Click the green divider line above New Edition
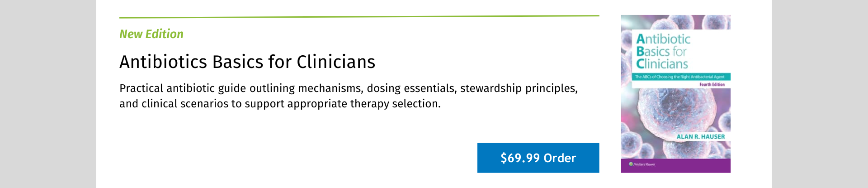The width and height of the screenshot is (868, 188). click(x=359, y=17)
